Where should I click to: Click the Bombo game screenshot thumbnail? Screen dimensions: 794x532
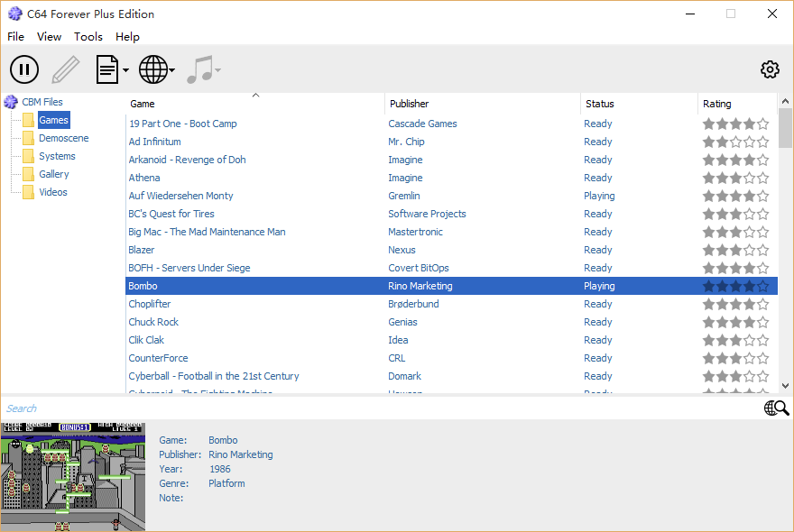(73, 476)
